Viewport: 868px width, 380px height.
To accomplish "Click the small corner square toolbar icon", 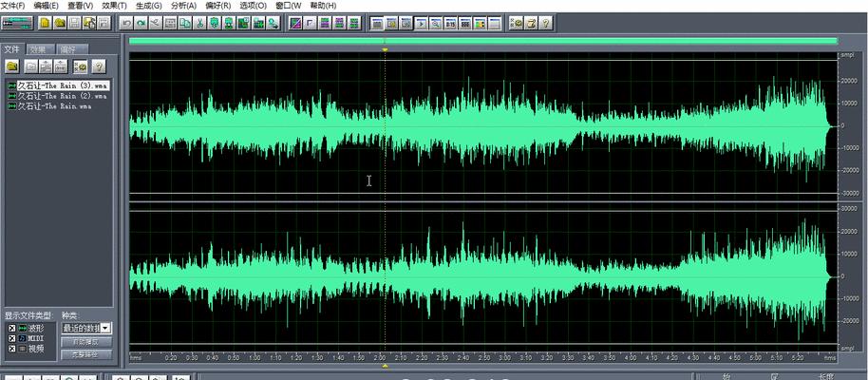I will click(x=310, y=23).
